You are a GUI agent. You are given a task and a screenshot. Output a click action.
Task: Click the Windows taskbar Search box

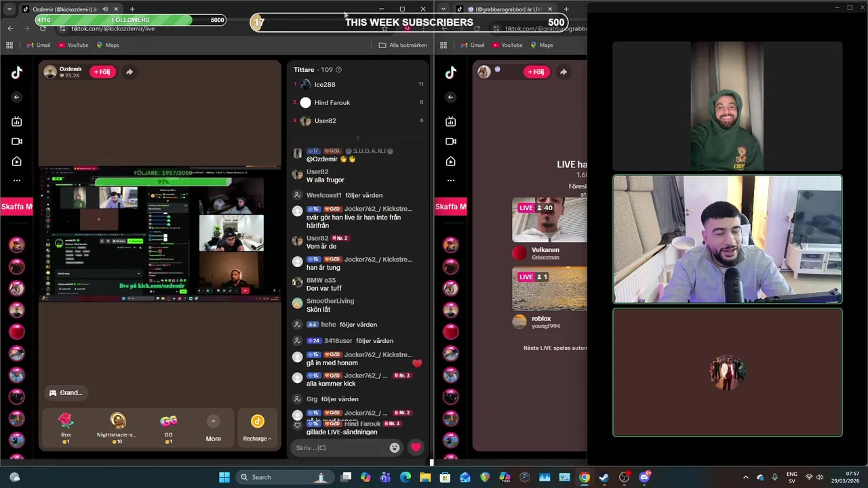click(285, 477)
